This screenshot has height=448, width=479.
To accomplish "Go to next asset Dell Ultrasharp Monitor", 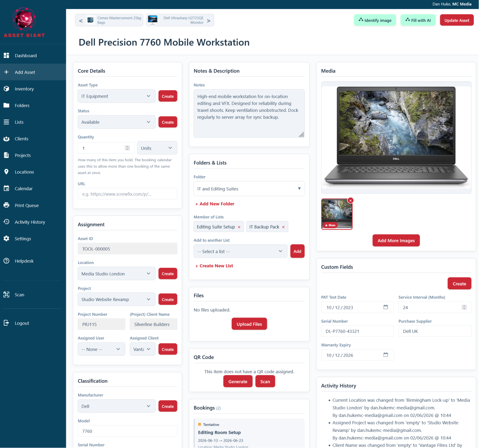I will coord(180,20).
